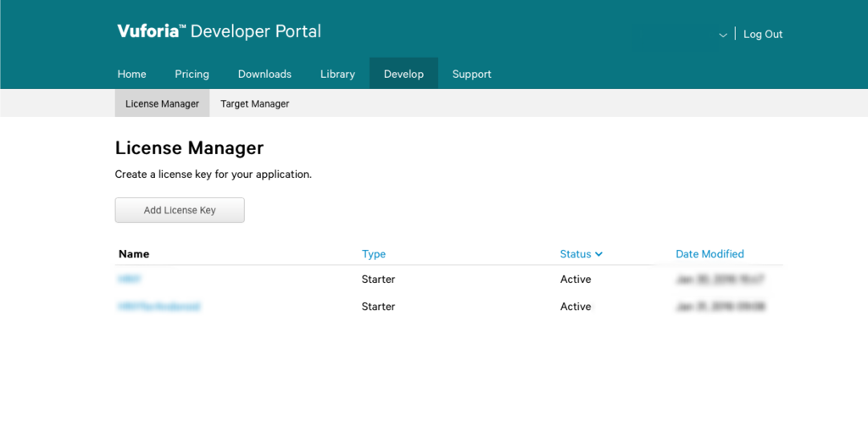Sort licenses by the Name column
The width and height of the screenshot is (868, 432).
click(134, 254)
